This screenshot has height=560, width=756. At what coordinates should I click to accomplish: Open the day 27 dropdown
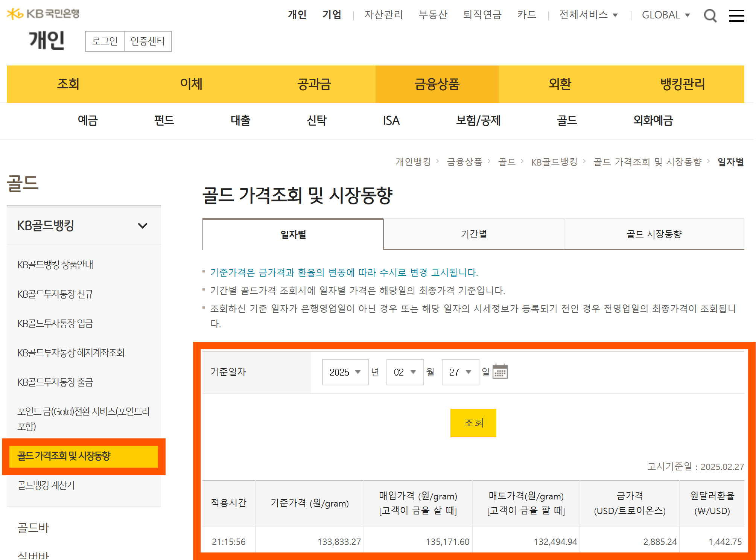[460, 372]
